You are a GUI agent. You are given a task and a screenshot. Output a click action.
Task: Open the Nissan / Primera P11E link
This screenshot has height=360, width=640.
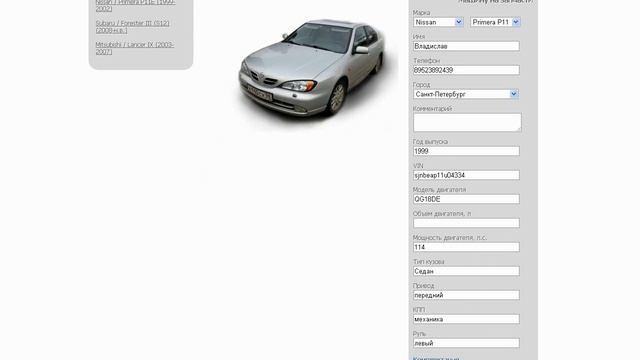pyautogui.click(x=135, y=5)
